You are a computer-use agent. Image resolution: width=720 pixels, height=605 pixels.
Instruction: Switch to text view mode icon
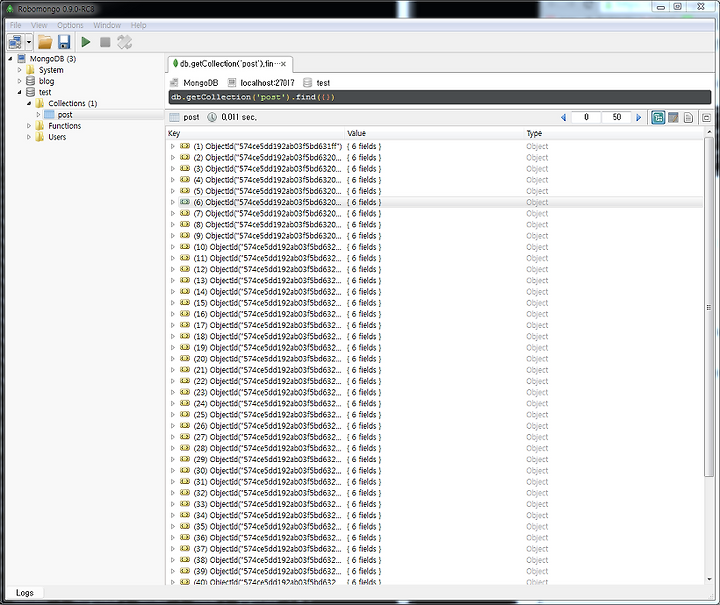[688, 118]
